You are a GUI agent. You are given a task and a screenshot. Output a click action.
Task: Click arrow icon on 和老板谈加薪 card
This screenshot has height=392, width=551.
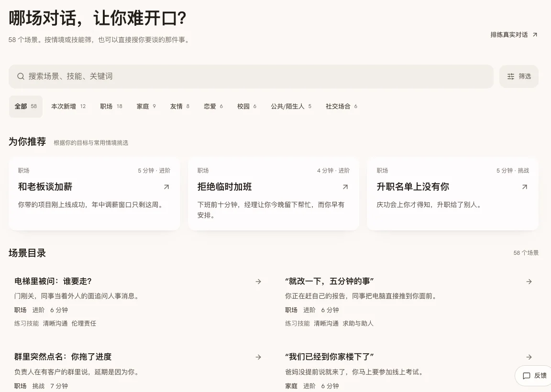[x=166, y=187]
